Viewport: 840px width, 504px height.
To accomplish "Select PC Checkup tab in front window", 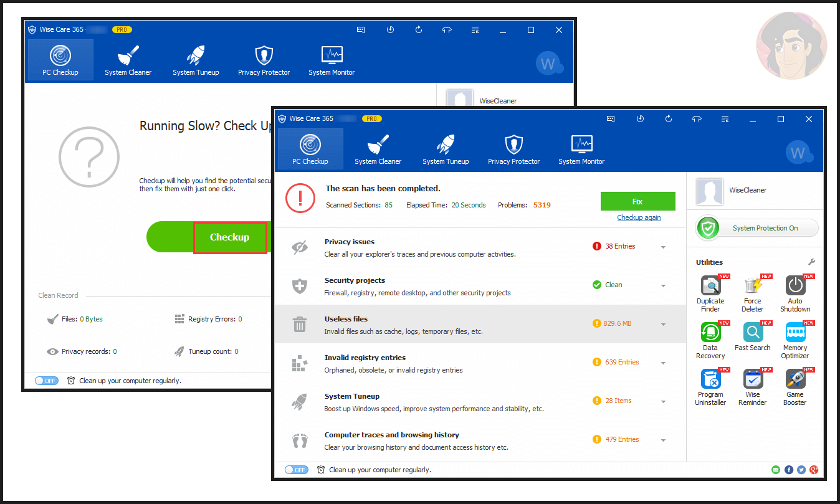I will pos(310,150).
